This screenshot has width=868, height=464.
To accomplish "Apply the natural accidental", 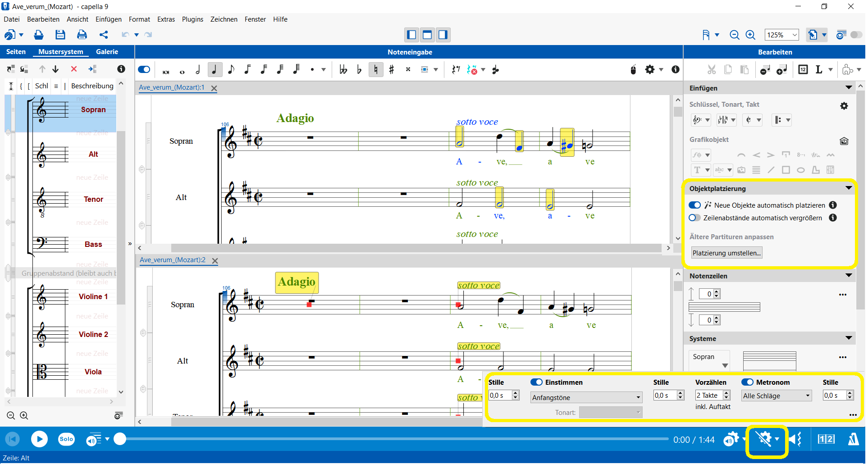I will click(376, 69).
